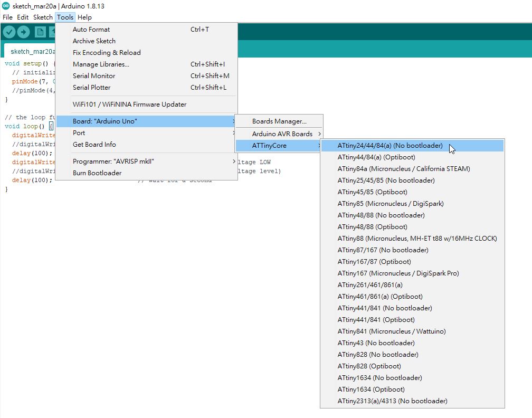Viewport: 532px width, 418px height.
Task: Click the Open sketch toolbar icon
Action: pos(53,32)
